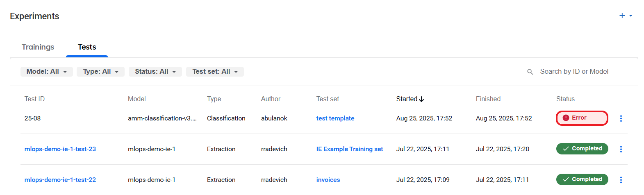Open kebab menu for test 25-08
Image resolution: width=644 pixels, height=195 pixels.
click(621, 118)
